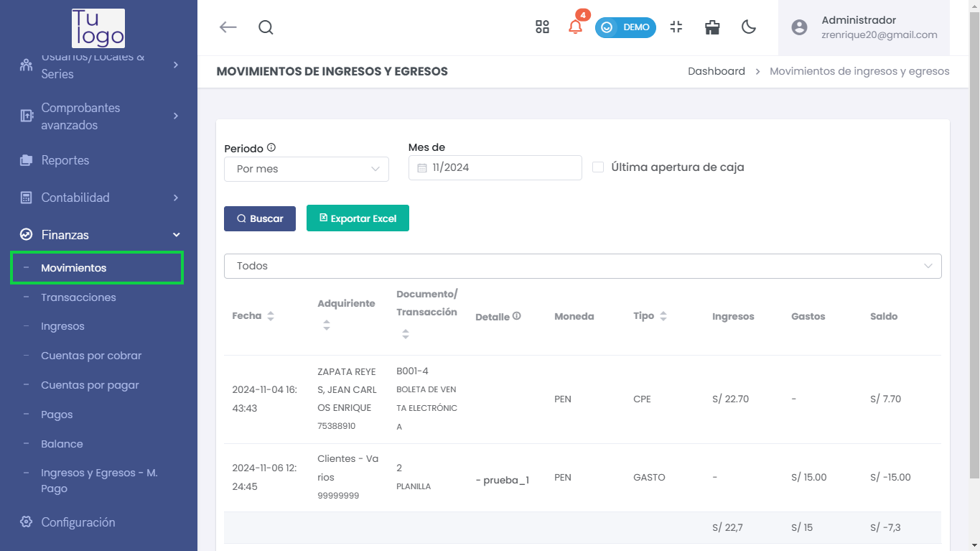This screenshot has height=551, width=980.
Task: Go to Cuentas por cobrar menu item
Action: point(91,356)
